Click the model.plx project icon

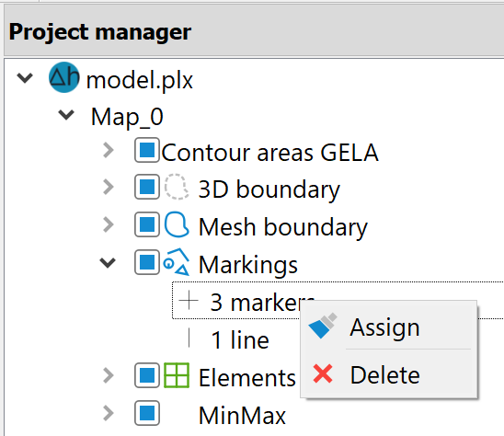click(x=64, y=77)
